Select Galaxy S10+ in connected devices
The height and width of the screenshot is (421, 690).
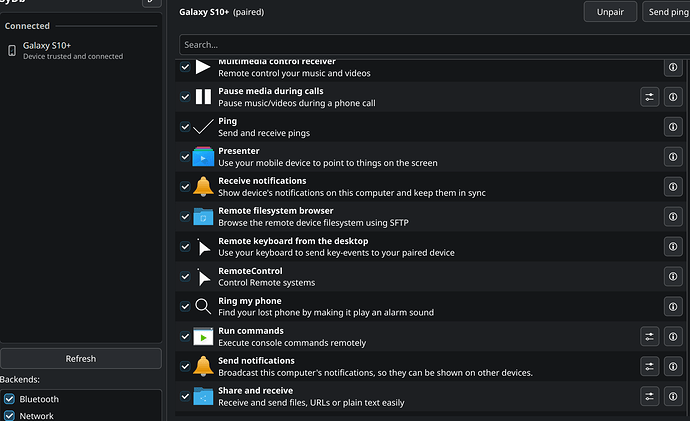pos(81,51)
